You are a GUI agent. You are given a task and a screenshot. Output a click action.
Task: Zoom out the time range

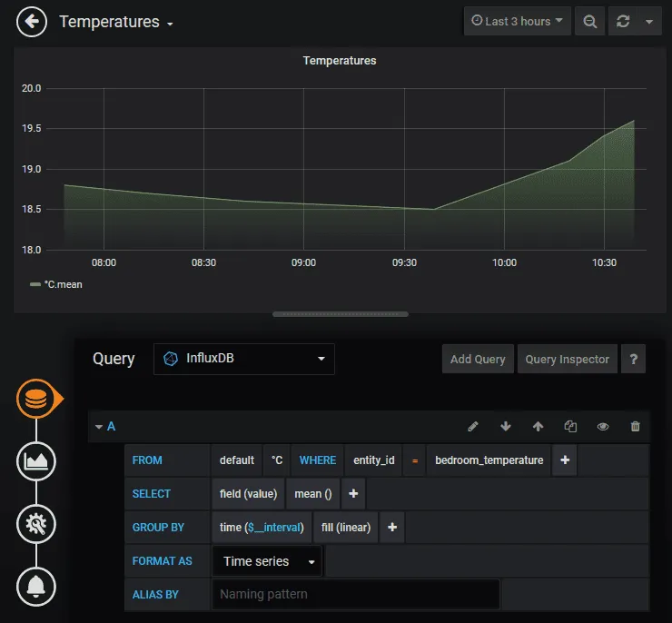click(589, 21)
